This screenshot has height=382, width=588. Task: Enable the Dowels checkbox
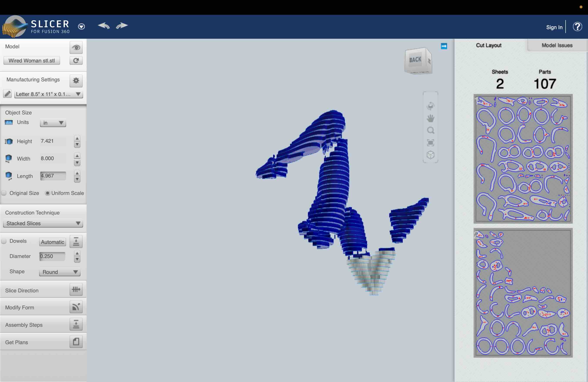[4, 241]
